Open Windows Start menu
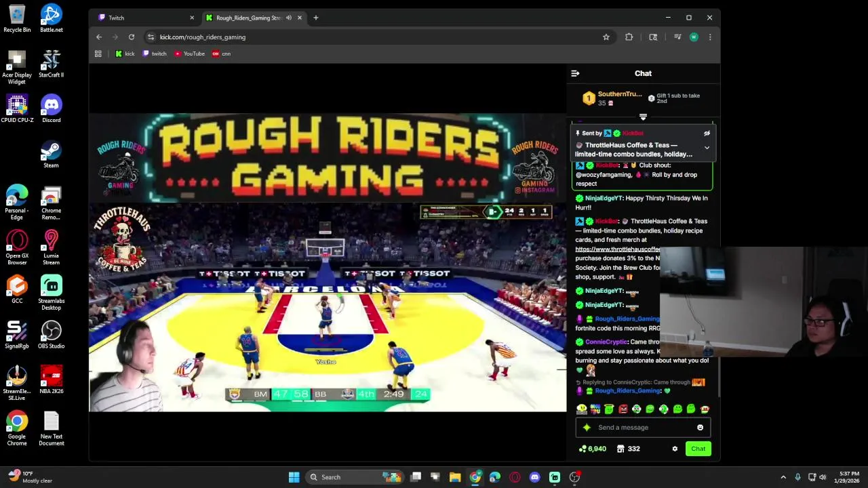Viewport: 868px width, 488px height. point(294,477)
